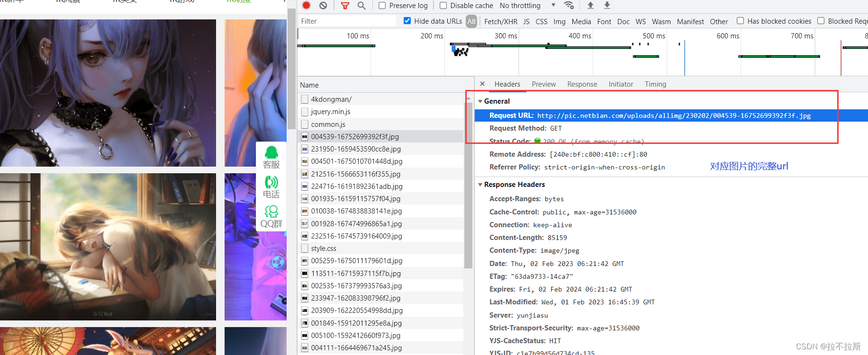Select 232516-16745739164009.jpg request row
This screenshot has height=355, width=868.
pyautogui.click(x=380, y=236)
